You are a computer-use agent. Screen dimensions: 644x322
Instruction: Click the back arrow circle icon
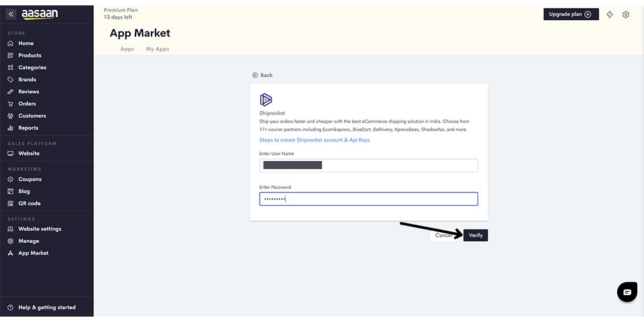click(x=255, y=76)
